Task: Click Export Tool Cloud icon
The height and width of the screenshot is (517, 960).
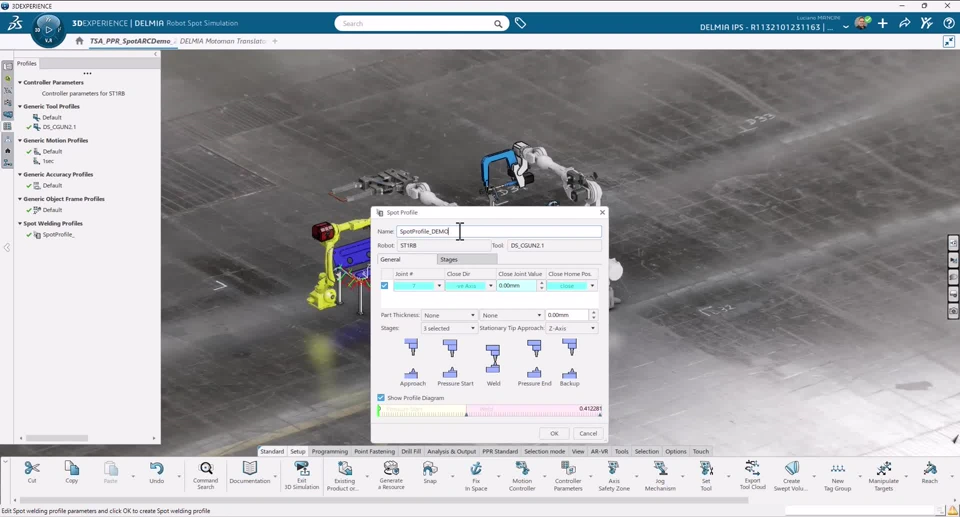Action: point(752,468)
